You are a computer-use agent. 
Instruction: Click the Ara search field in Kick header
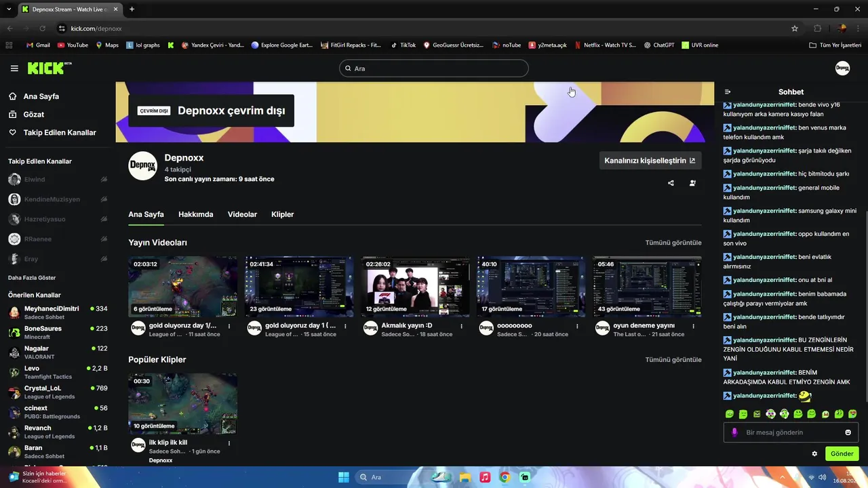tap(434, 68)
